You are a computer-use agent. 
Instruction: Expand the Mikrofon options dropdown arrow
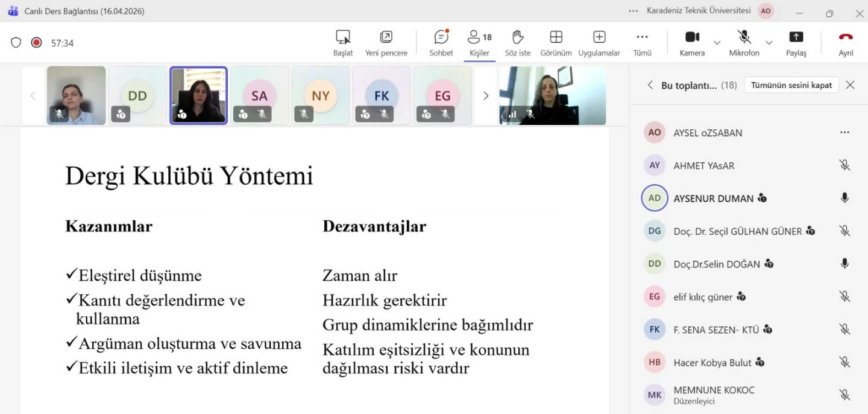(769, 42)
